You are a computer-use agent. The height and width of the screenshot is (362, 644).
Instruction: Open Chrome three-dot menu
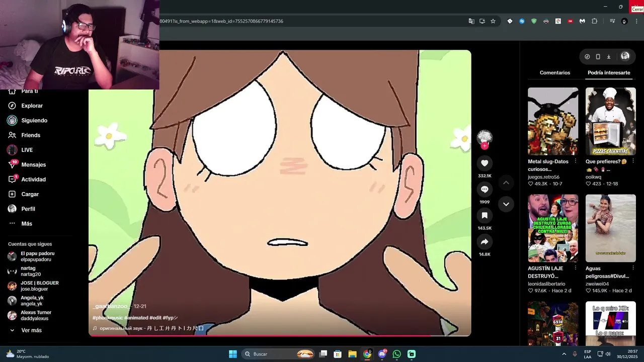(636, 21)
